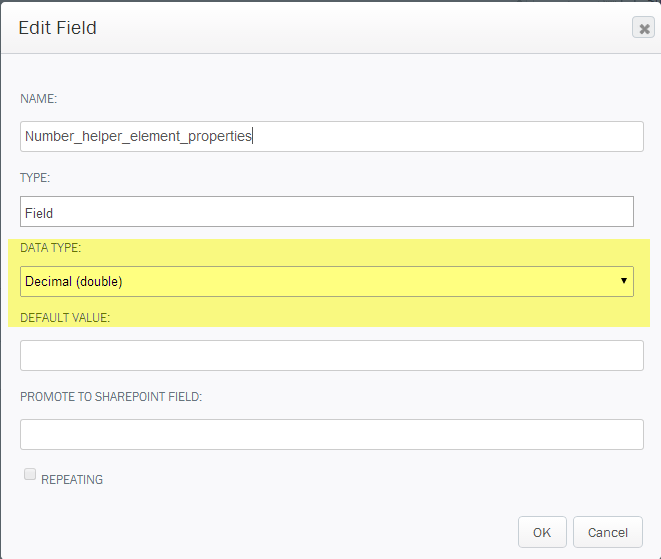This screenshot has width=661, height=559.
Task: Select the Type box showing Field
Action: click(327, 212)
